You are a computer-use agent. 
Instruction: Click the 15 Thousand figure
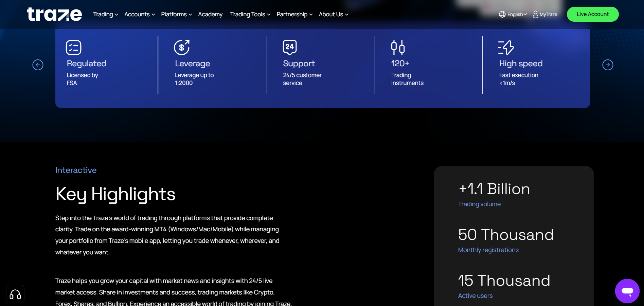(504, 281)
